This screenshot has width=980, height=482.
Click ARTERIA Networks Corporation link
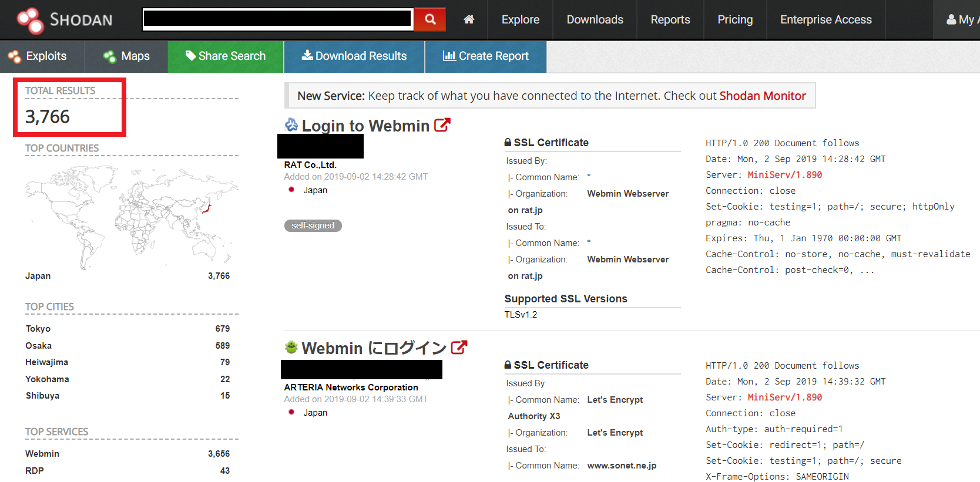[351, 387]
